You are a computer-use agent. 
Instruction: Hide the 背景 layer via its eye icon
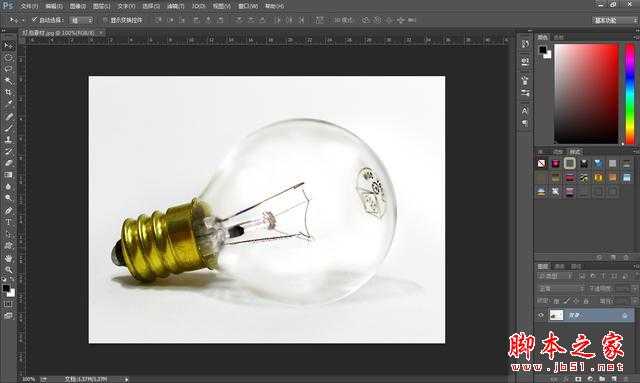pos(541,315)
